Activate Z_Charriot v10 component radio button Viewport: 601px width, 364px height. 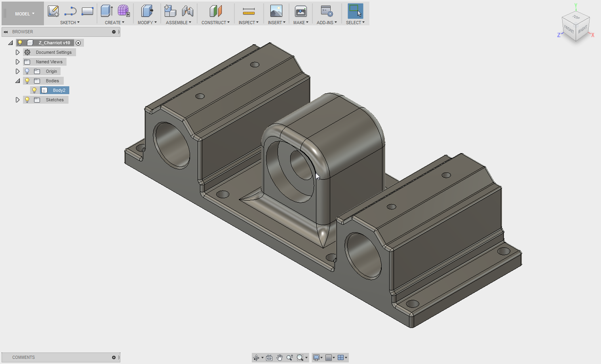click(78, 43)
